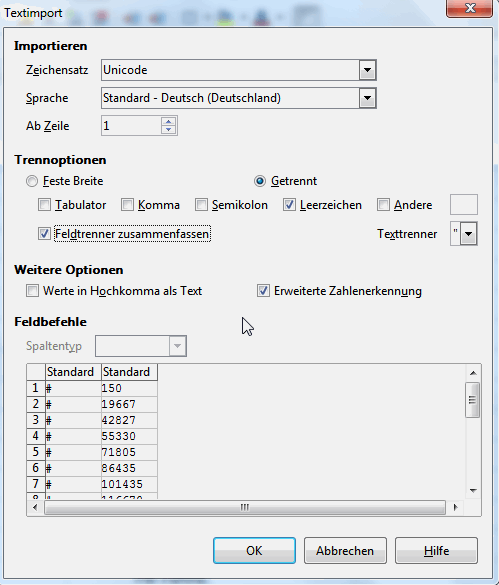Increase Ab Zeile with up arrow

[x=169, y=121]
